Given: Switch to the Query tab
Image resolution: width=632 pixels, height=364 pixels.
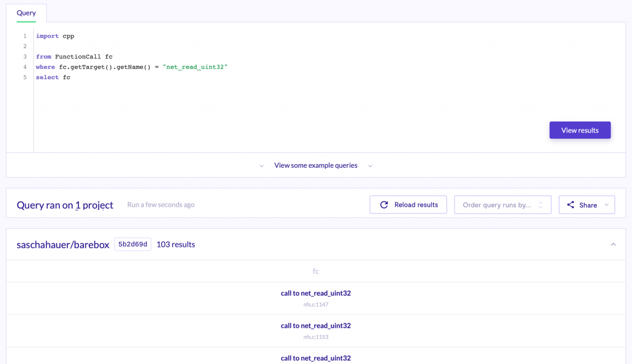Looking at the screenshot, I should [26, 13].
